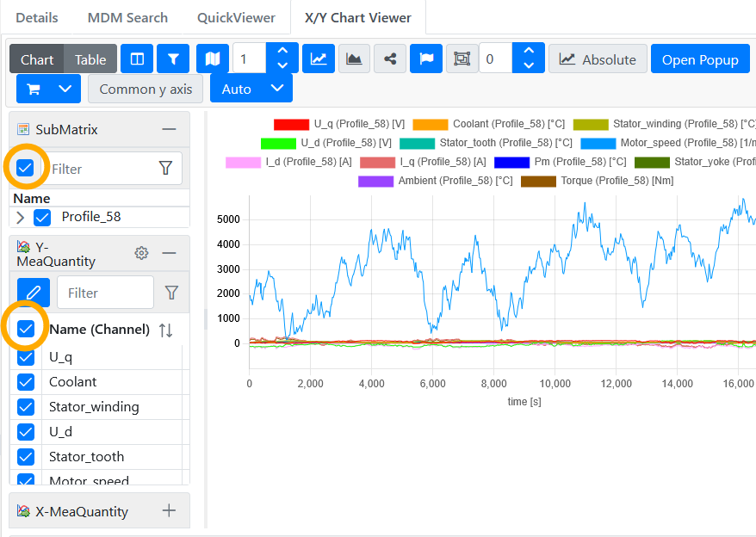Click the blue filter funnel toolbar icon
The width and height of the screenshot is (756, 537).
173,59
